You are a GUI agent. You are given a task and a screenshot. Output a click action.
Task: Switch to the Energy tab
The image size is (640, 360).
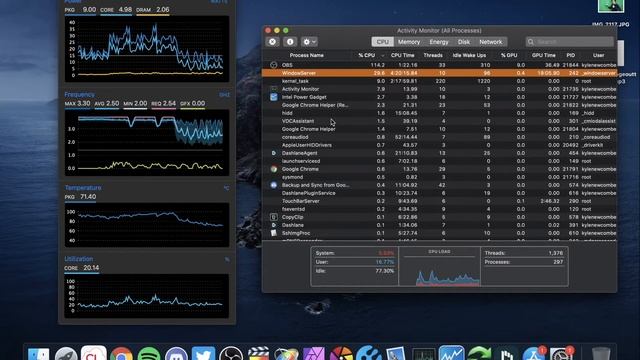click(x=439, y=42)
